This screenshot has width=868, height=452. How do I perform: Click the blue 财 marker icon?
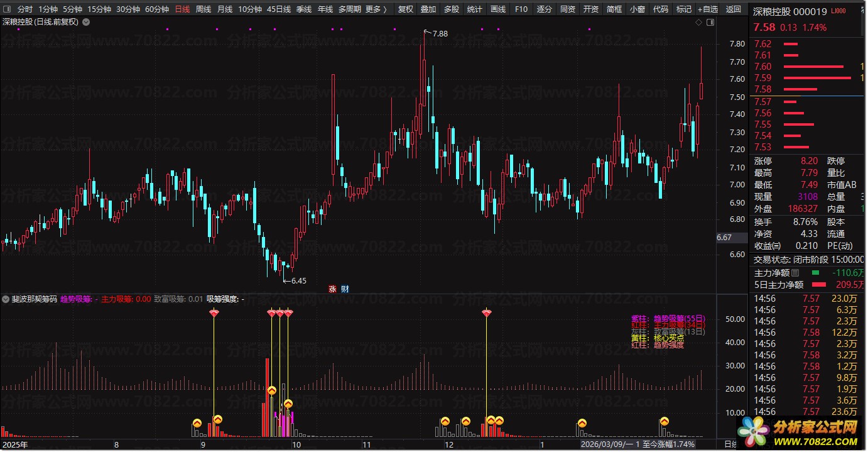pyautogui.click(x=344, y=289)
